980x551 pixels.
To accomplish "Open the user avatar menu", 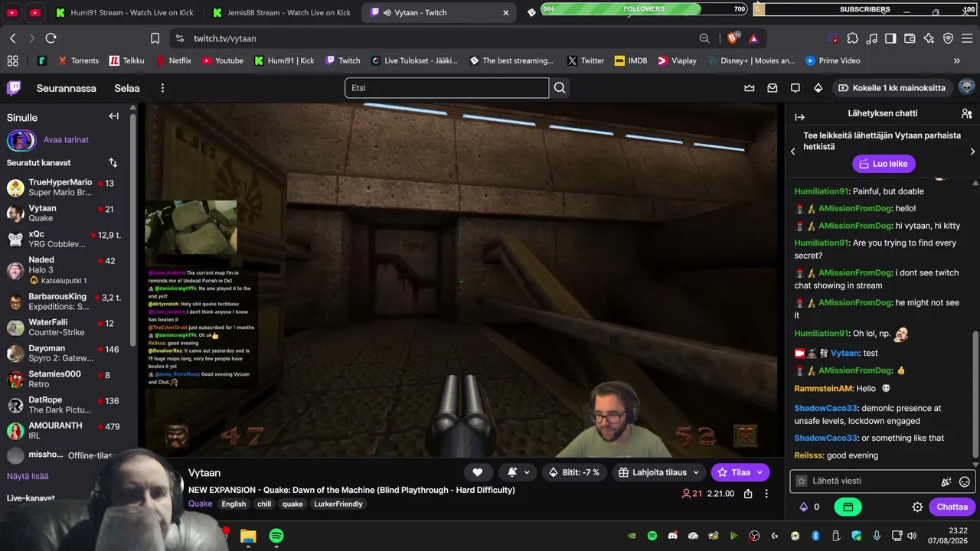I will click(x=966, y=87).
